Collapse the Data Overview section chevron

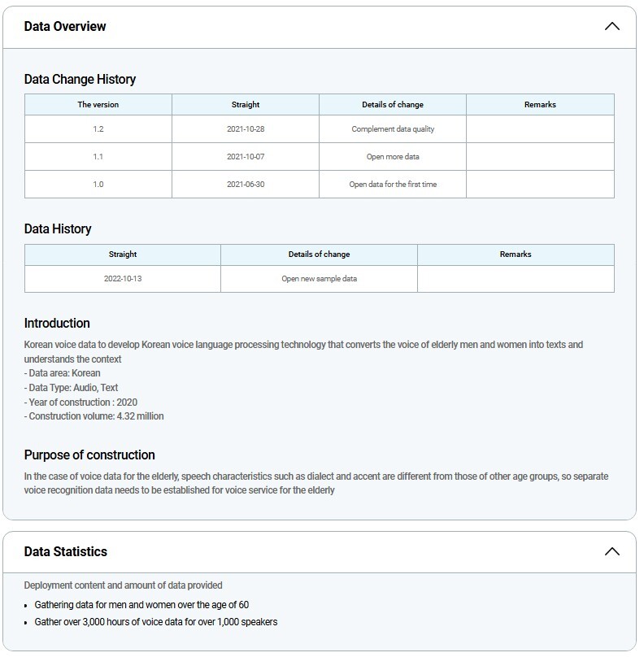click(x=612, y=27)
